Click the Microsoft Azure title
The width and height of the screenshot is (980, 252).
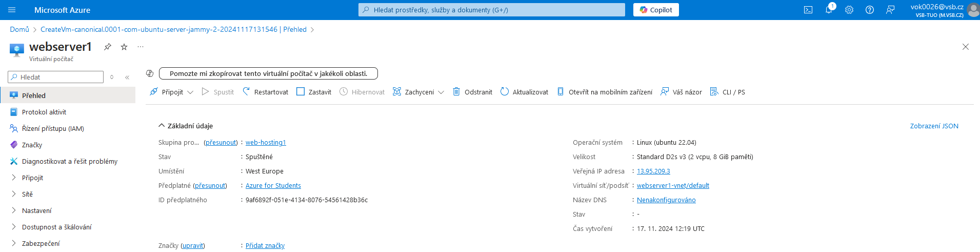(62, 10)
